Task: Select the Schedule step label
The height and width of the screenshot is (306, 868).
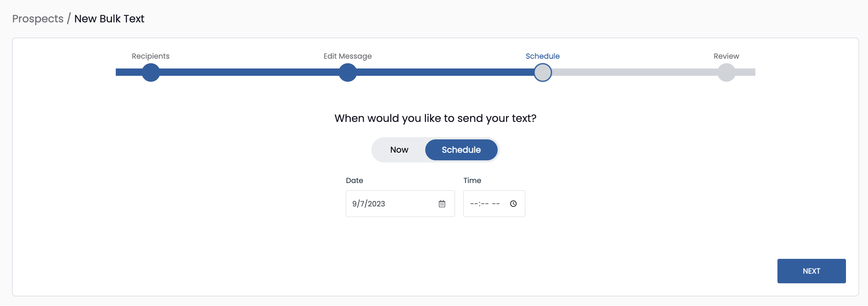Action: coord(542,56)
